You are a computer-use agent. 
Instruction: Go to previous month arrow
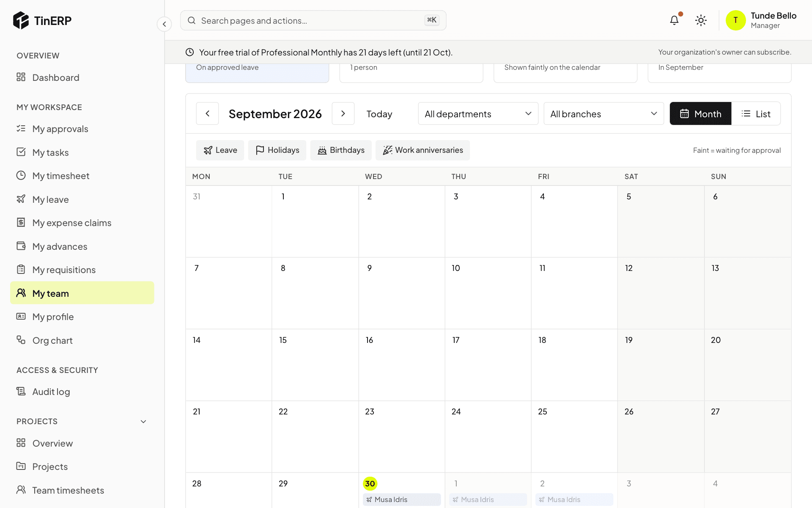[x=207, y=113]
